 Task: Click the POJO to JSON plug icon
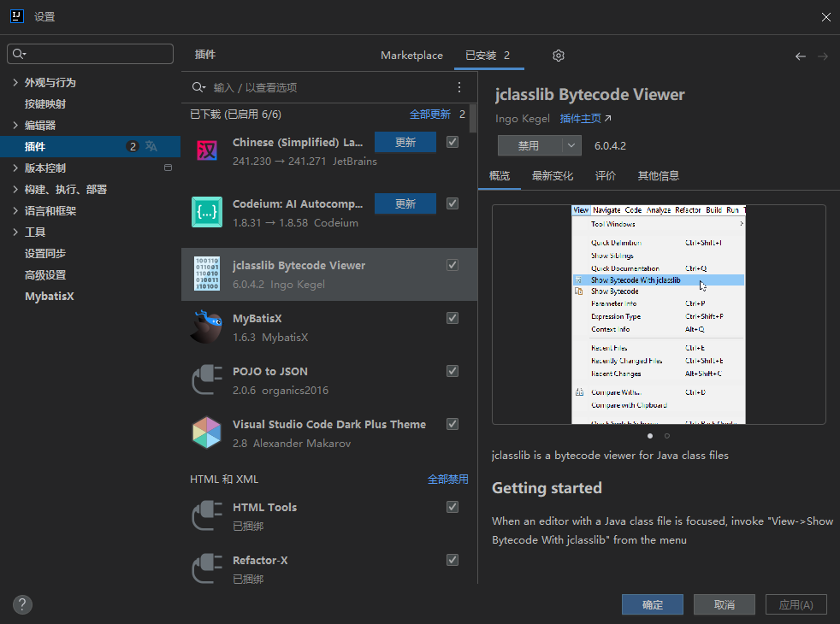[207, 380]
